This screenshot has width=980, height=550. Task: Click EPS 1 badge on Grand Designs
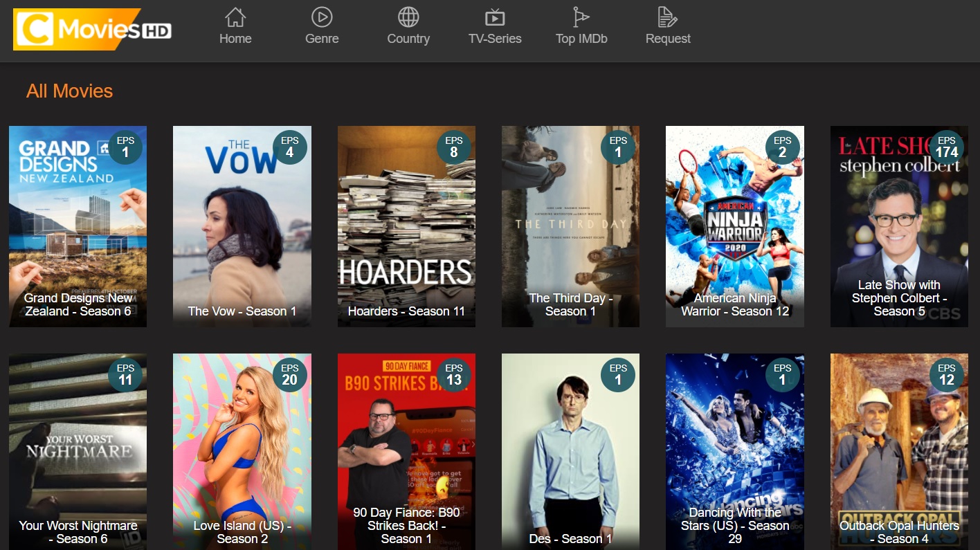[125, 147]
